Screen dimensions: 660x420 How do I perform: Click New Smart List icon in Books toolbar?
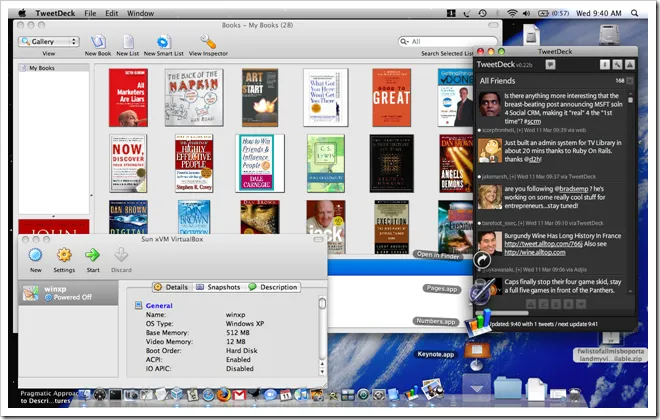163,42
